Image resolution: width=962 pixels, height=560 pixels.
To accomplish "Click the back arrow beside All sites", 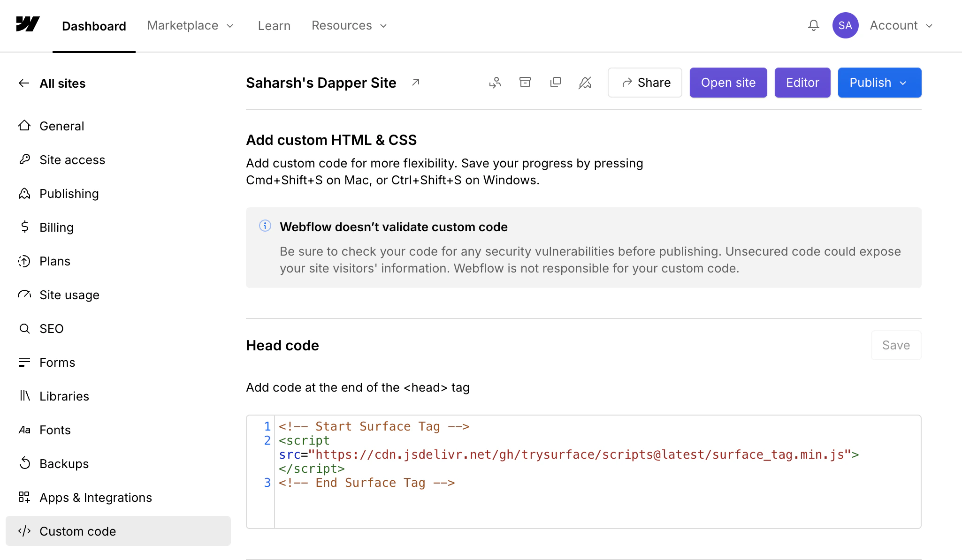I will click(x=24, y=83).
